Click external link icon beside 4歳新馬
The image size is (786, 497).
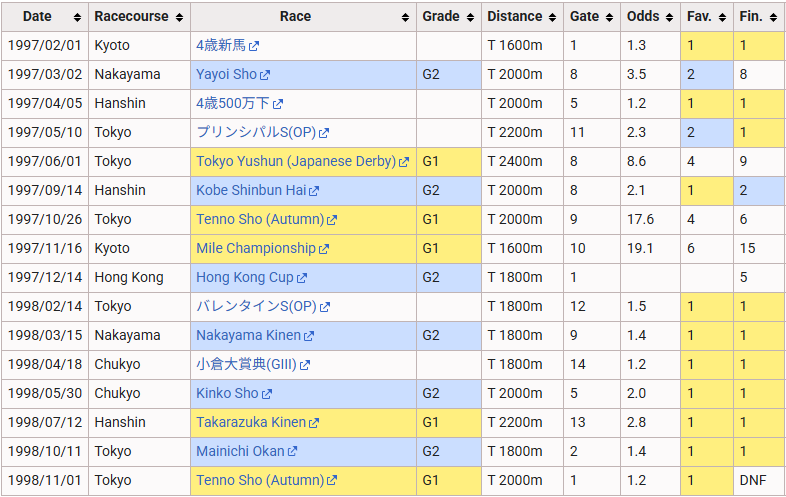(x=254, y=46)
